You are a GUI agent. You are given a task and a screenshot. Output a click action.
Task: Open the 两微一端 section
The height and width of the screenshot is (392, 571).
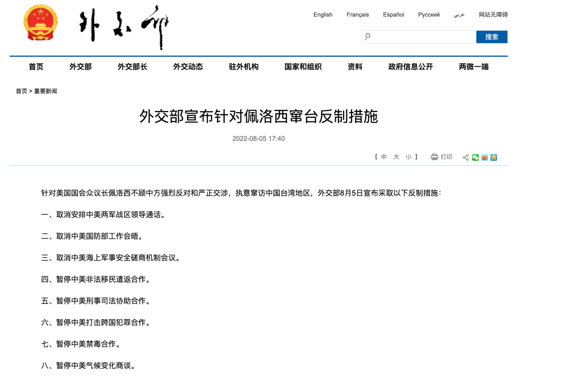(x=472, y=67)
